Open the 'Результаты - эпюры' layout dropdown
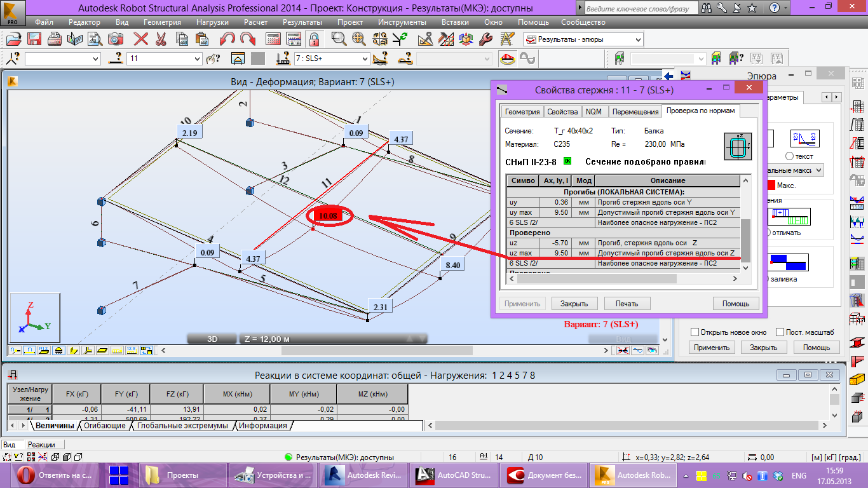 (x=583, y=39)
